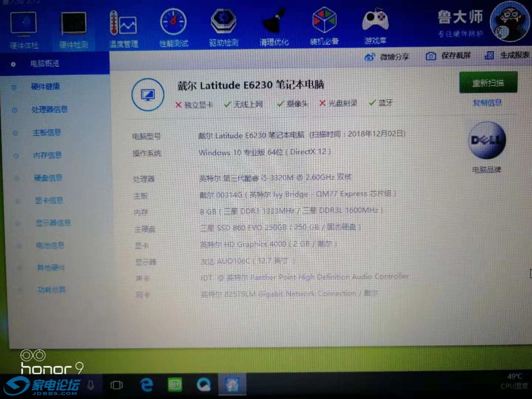Viewport: 532px width, 399px height.
Task: Launch Microsoft Edge from the taskbar
Action: [x=146, y=385]
